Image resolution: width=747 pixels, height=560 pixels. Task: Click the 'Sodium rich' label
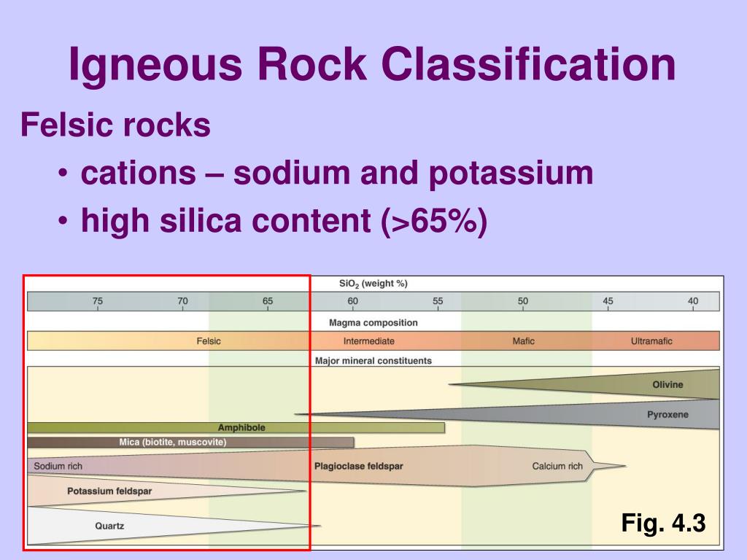tap(58, 466)
